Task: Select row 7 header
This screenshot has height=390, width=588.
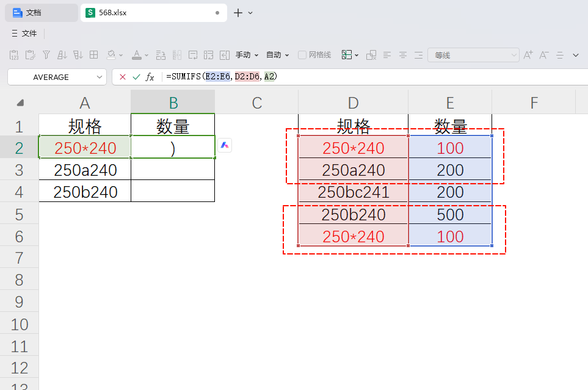Action: coord(19,258)
